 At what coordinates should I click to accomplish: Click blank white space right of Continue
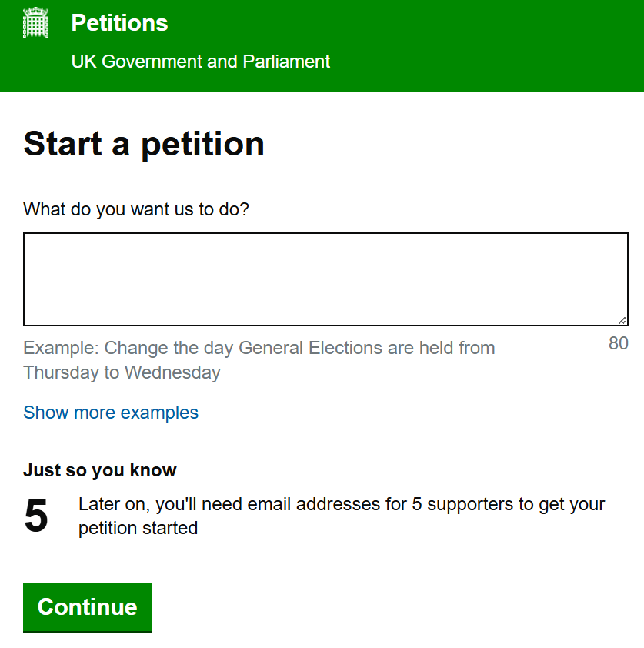click(x=385, y=607)
